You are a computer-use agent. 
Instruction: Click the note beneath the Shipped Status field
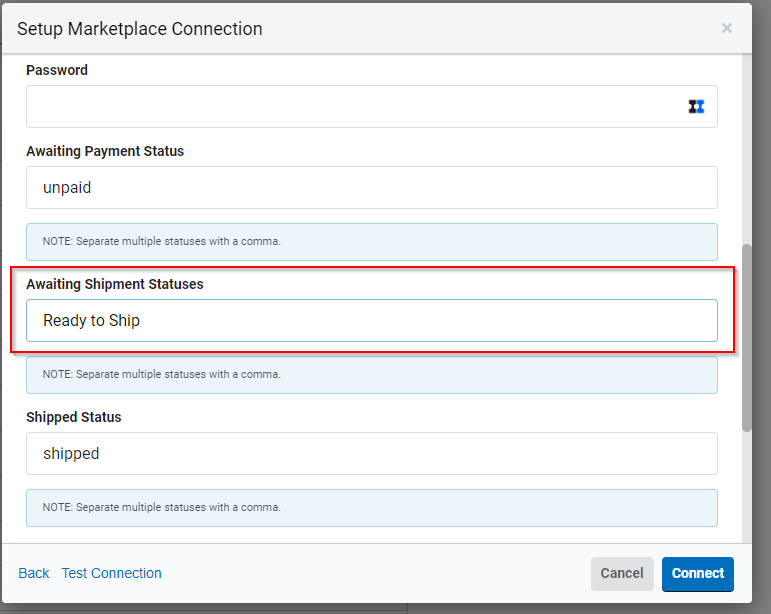(x=371, y=507)
